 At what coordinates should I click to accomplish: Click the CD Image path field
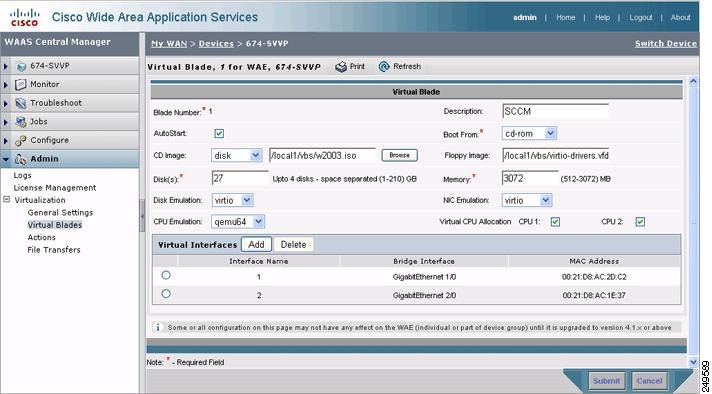pos(322,155)
